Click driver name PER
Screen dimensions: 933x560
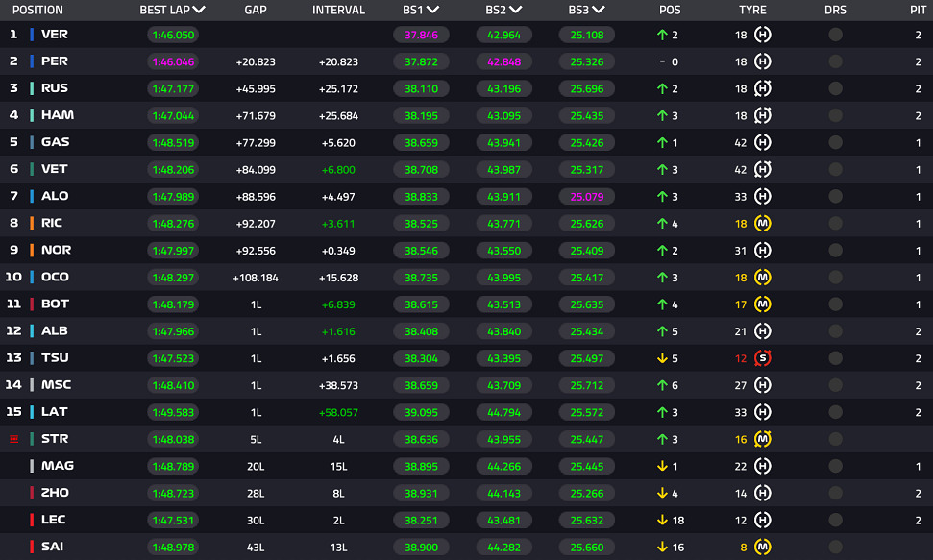(54, 61)
